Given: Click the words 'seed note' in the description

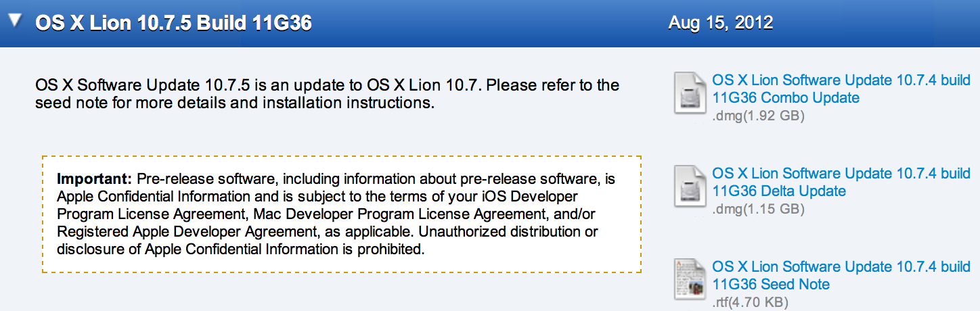Looking at the screenshot, I should click(66, 103).
